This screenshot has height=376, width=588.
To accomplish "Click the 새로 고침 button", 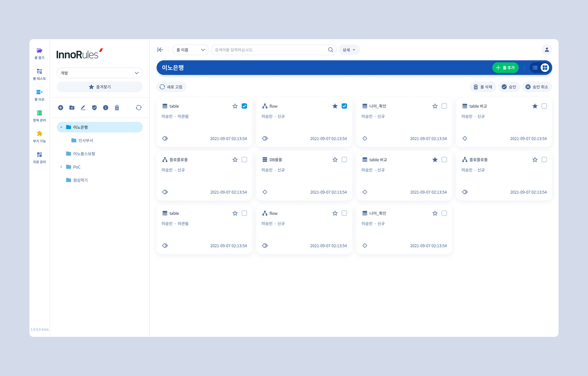I will [171, 87].
